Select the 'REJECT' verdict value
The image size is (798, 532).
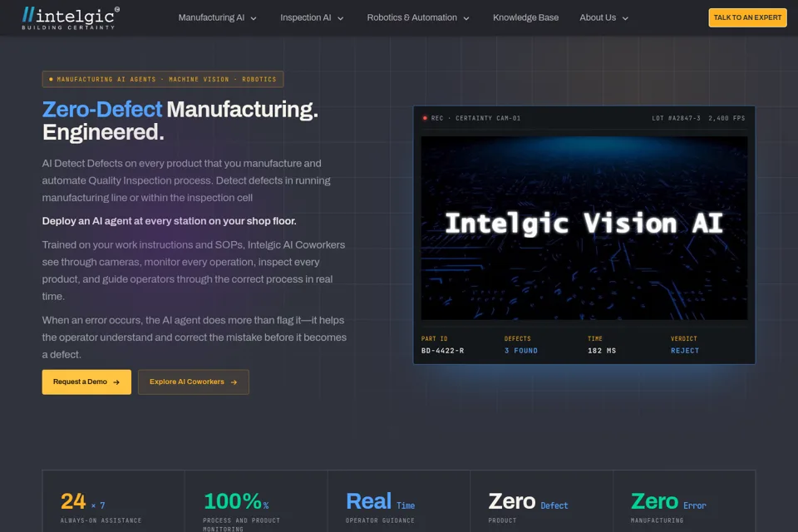point(684,351)
